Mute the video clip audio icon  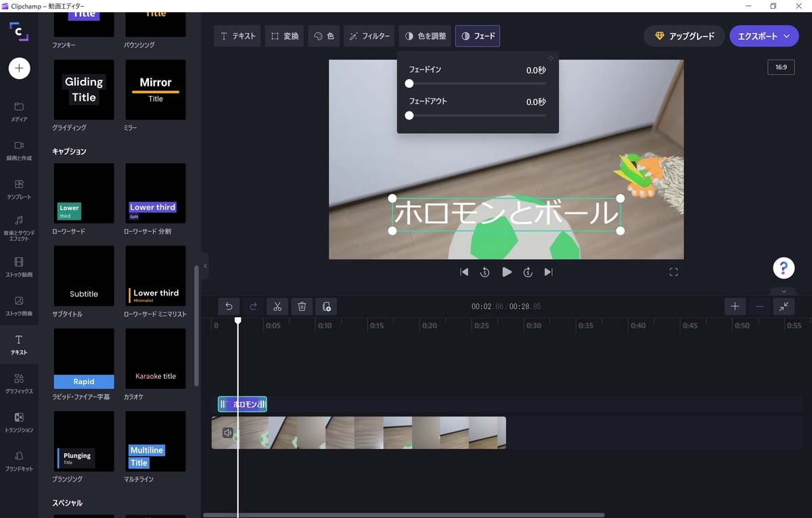(x=228, y=433)
